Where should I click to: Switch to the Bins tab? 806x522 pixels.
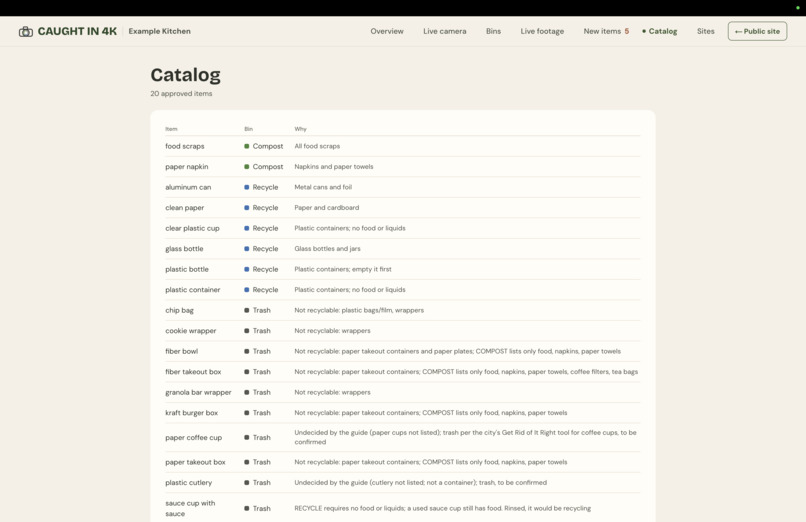[493, 31]
